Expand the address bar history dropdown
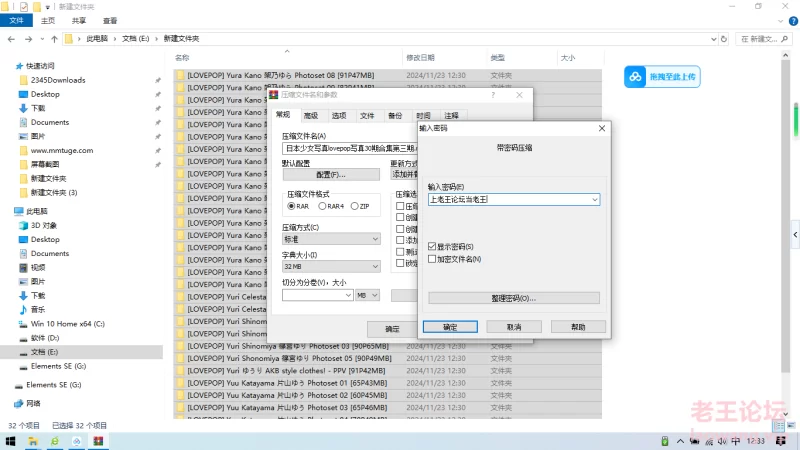 point(713,39)
